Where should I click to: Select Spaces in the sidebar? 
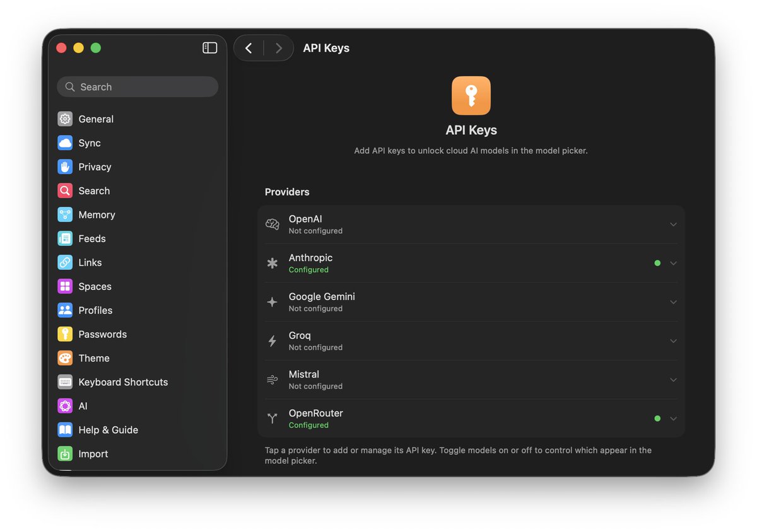tap(138, 287)
